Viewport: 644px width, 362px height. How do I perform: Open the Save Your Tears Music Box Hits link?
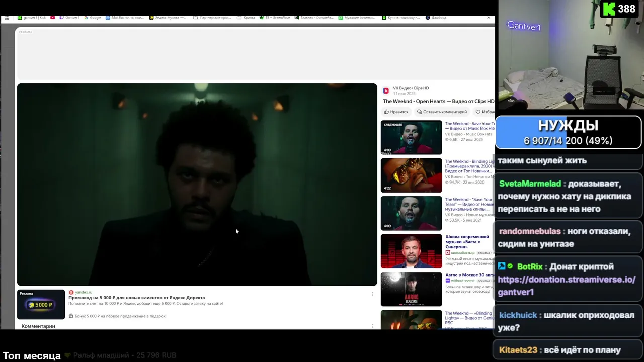tap(470, 126)
